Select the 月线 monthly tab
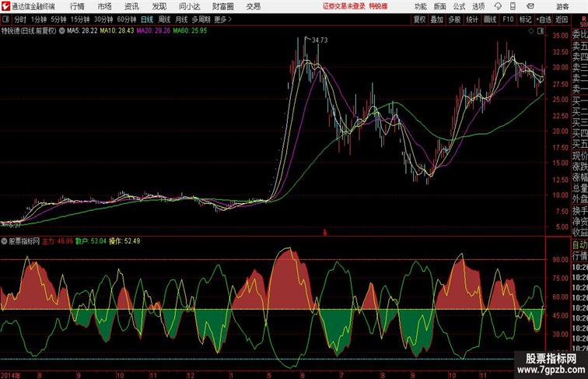 point(181,19)
